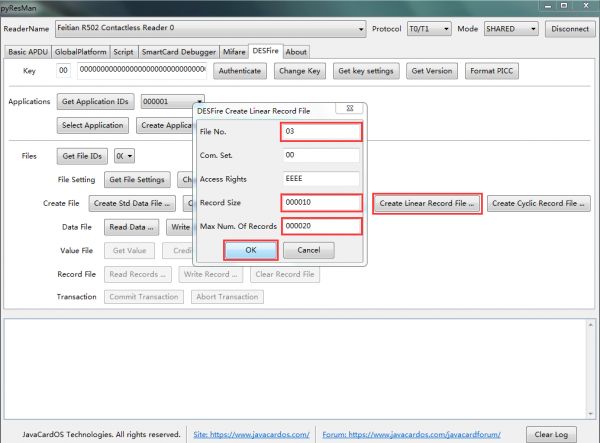Open the ReaderName dropdown list
Screen dimensions: 600x443
361,29
